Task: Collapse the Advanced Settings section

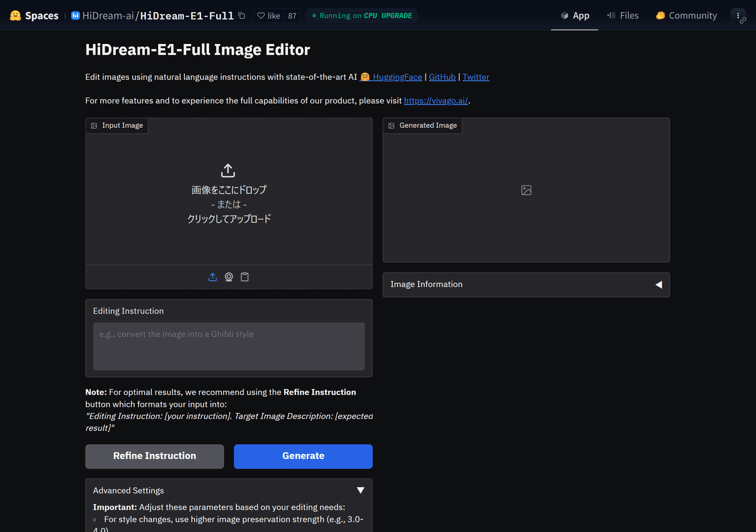Action: coord(360,490)
